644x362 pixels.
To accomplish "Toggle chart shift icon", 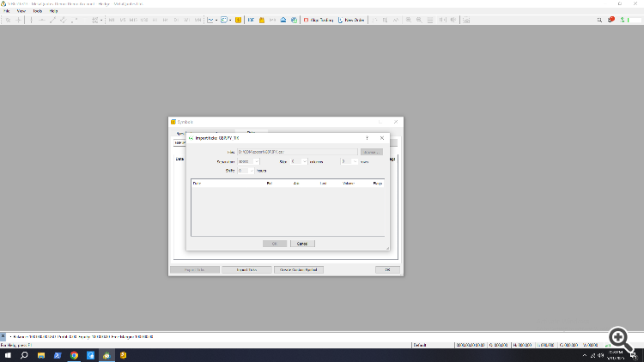I will [453, 20].
